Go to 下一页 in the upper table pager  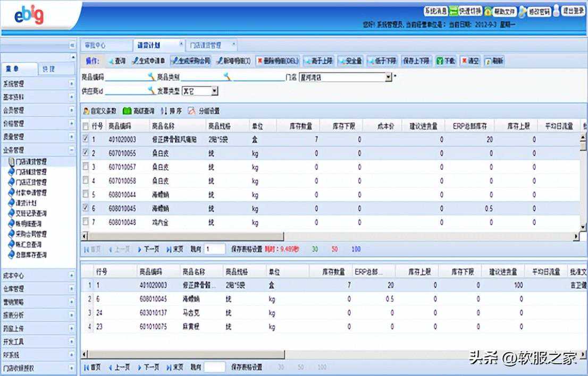coord(148,249)
